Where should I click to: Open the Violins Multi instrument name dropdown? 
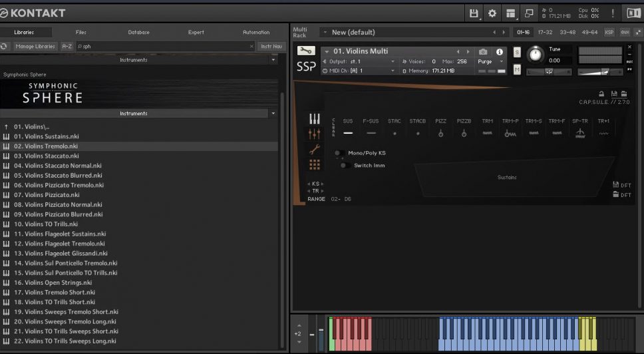point(327,52)
